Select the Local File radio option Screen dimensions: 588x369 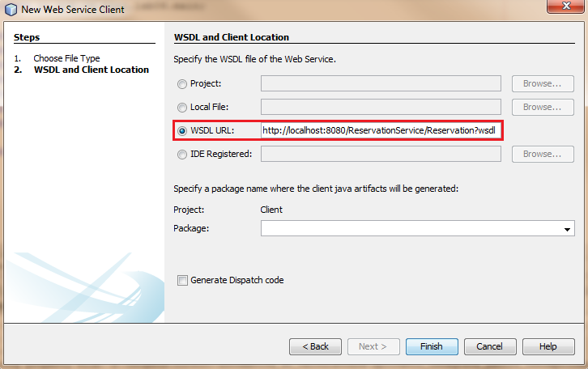(182, 108)
